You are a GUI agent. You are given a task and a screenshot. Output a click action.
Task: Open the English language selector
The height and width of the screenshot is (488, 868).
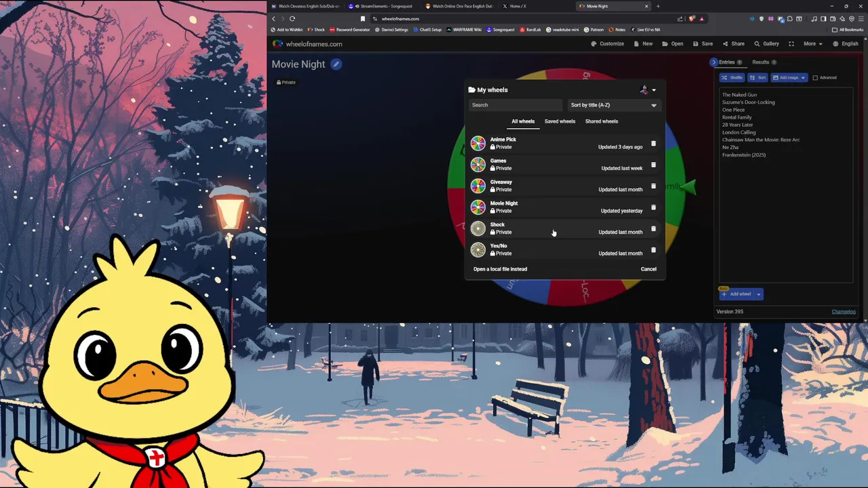tap(846, 44)
